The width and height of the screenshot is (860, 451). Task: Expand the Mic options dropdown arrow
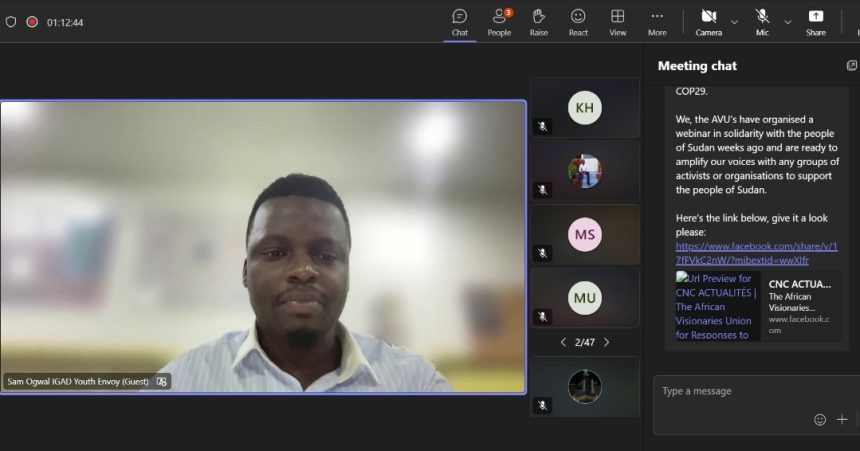click(x=787, y=21)
